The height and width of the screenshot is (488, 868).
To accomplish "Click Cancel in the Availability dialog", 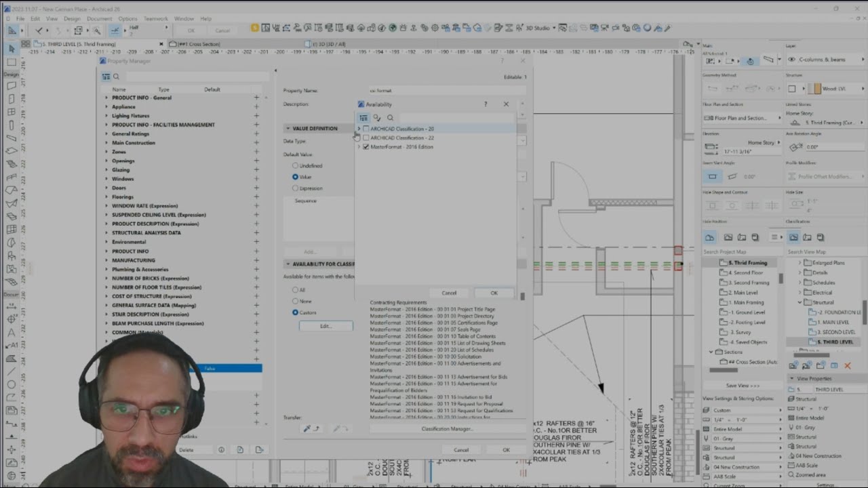I will (x=449, y=293).
